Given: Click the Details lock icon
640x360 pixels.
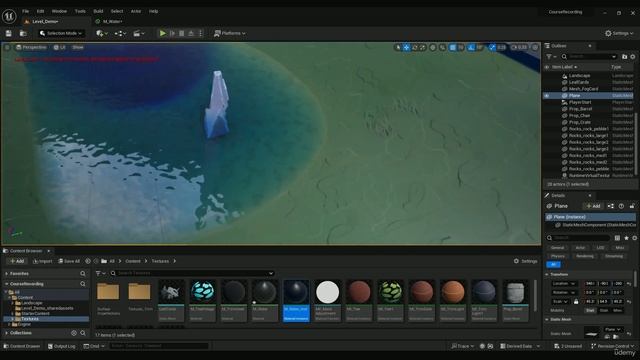Looking at the screenshot, I should click(x=632, y=206).
